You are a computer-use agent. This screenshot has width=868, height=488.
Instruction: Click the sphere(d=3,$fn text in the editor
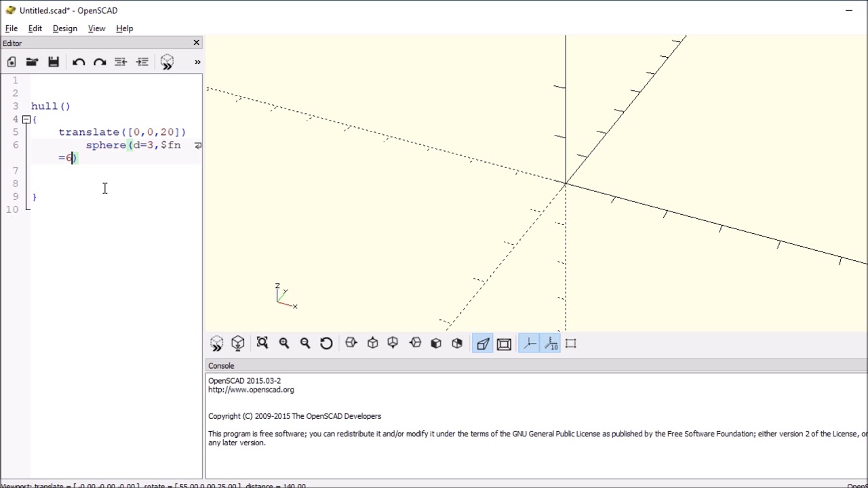pos(134,145)
